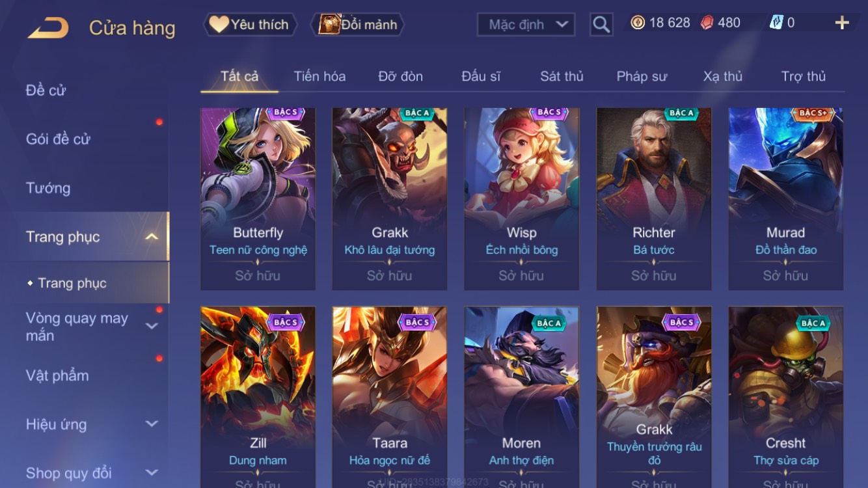Open the Tướng sidebar menu
Image resolution: width=868 pixels, height=488 pixels.
click(x=48, y=188)
